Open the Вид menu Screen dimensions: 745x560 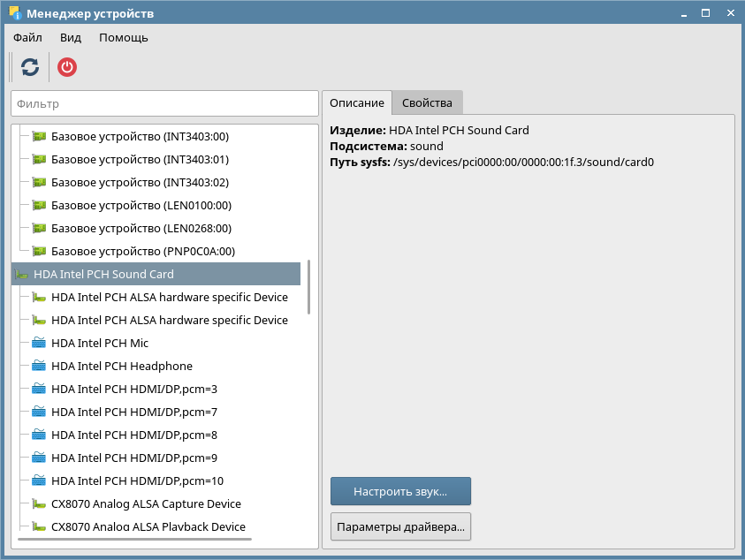pyautogui.click(x=71, y=38)
